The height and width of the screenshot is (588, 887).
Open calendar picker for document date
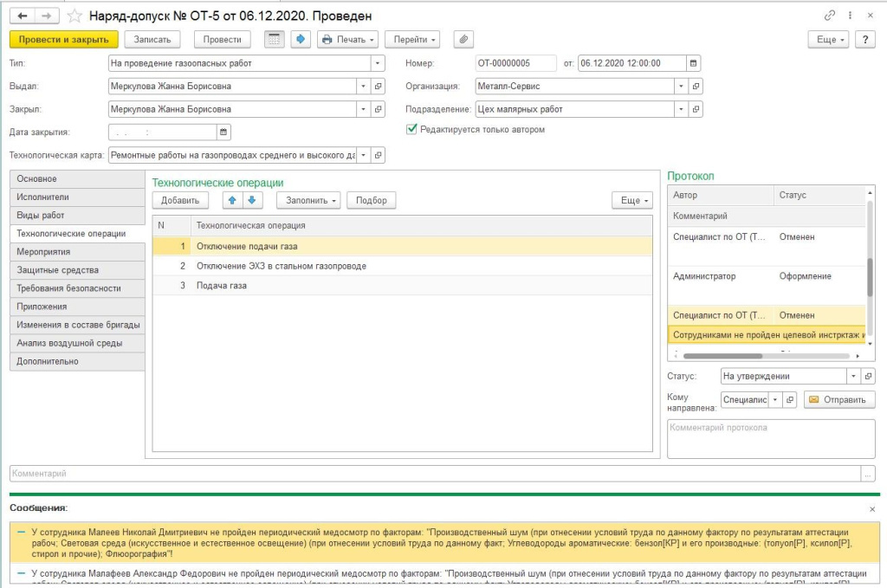693,63
